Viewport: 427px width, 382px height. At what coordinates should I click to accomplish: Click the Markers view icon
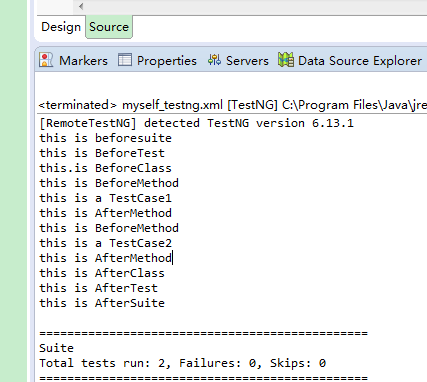click(46, 60)
